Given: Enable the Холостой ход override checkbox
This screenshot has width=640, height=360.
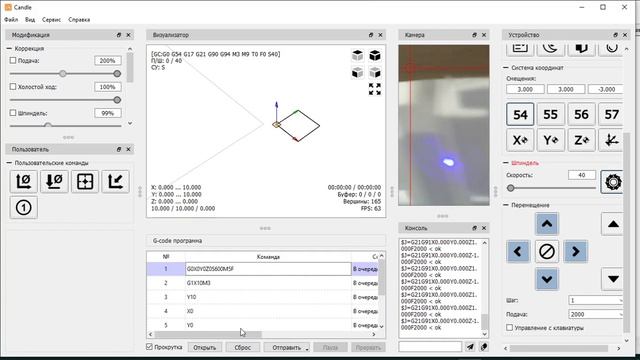Looking at the screenshot, I should coord(13,87).
